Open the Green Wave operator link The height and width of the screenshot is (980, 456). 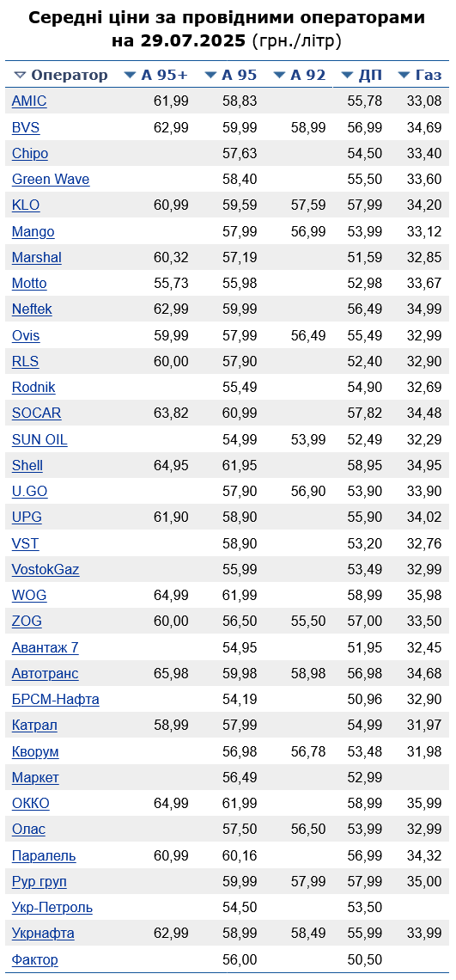click(51, 180)
